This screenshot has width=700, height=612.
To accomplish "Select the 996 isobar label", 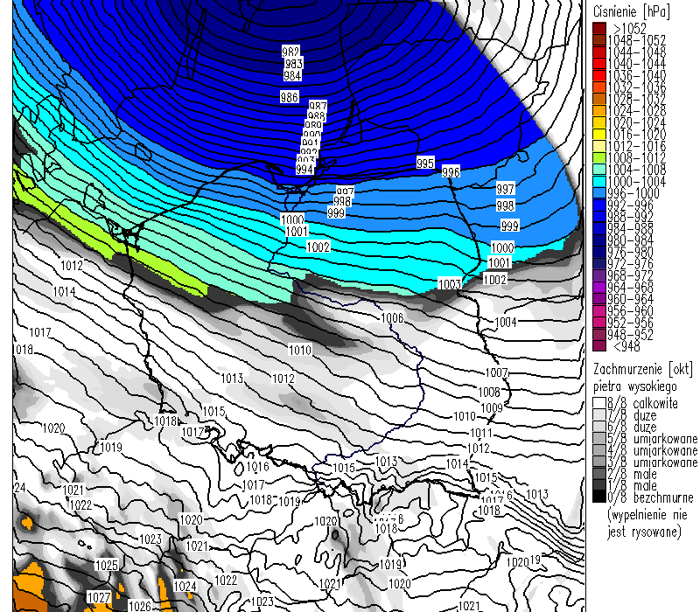I will pos(451,171).
